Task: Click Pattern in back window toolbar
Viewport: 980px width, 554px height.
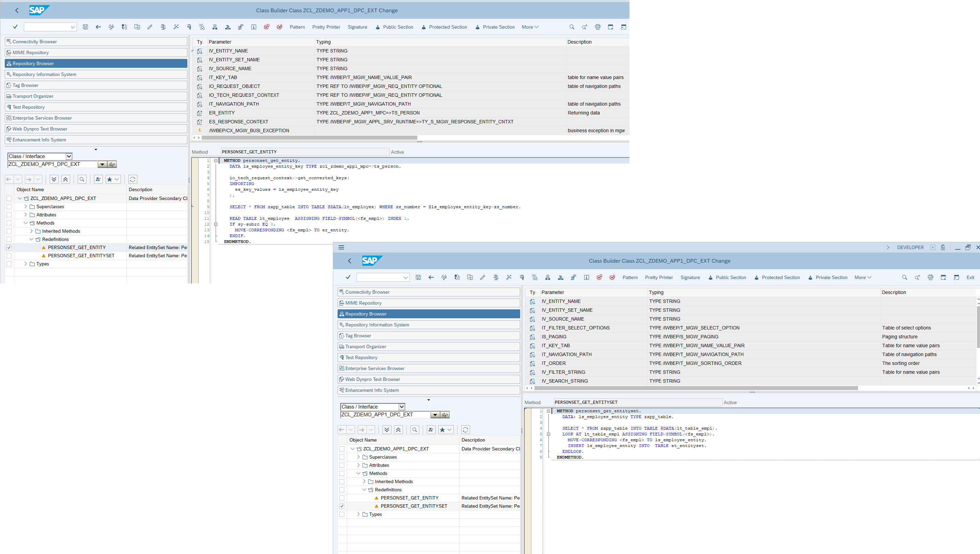Action: point(297,27)
